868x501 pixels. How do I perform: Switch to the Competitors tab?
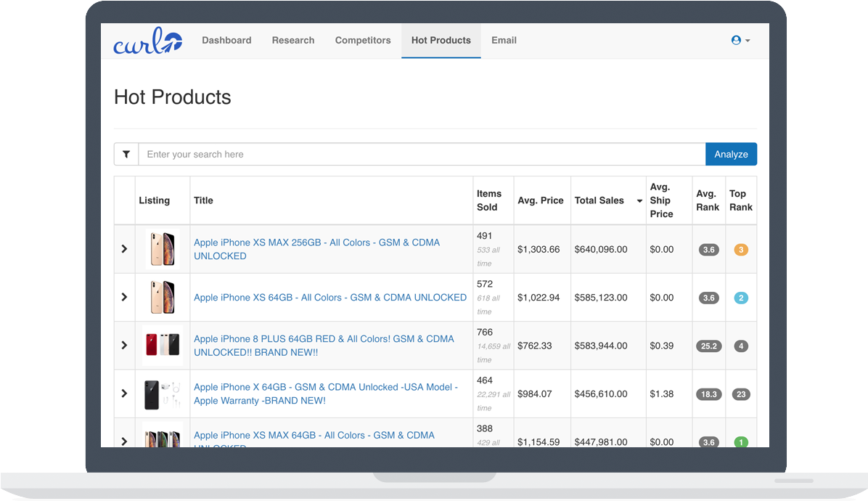363,40
